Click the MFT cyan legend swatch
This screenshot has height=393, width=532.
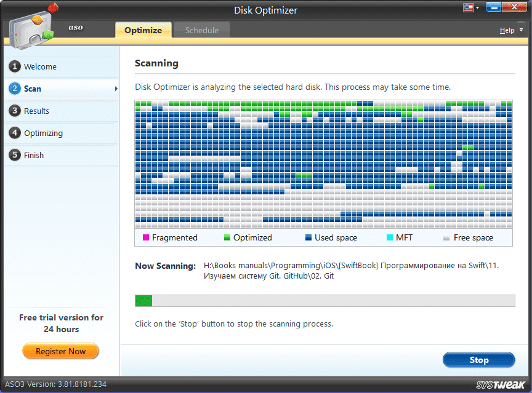390,237
